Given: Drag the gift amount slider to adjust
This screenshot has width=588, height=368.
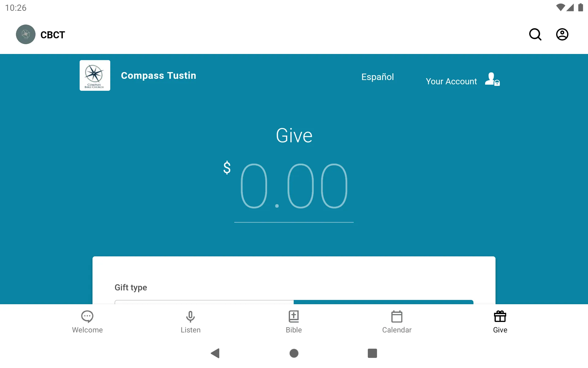Looking at the screenshot, I should point(293,302).
